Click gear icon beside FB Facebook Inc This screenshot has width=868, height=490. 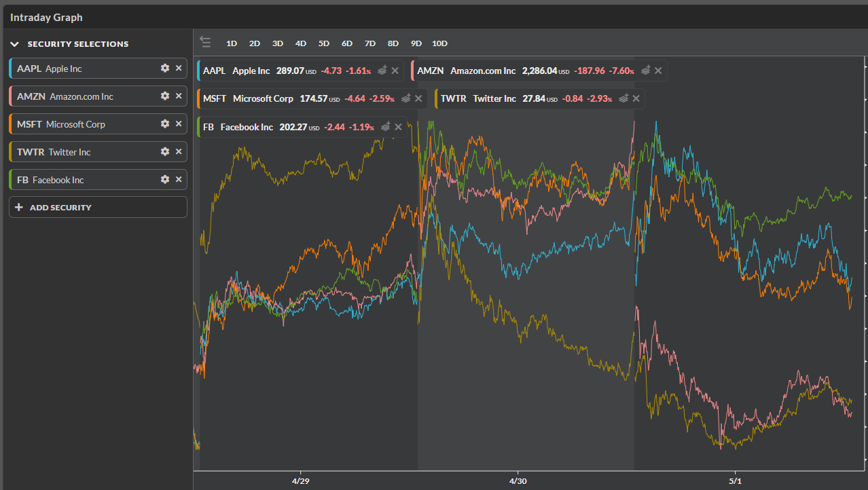[x=164, y=179]
